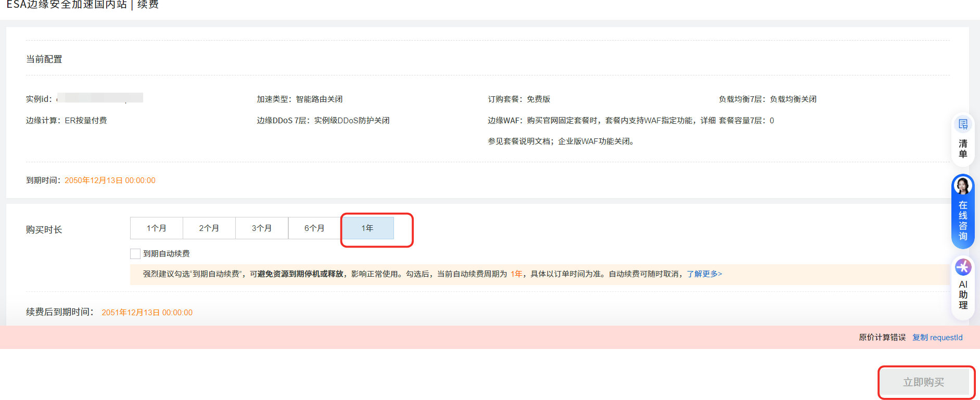Click 边缘DDoS 7层 protection text
Screen dimensions: 980x400
[x=323, y=120]
